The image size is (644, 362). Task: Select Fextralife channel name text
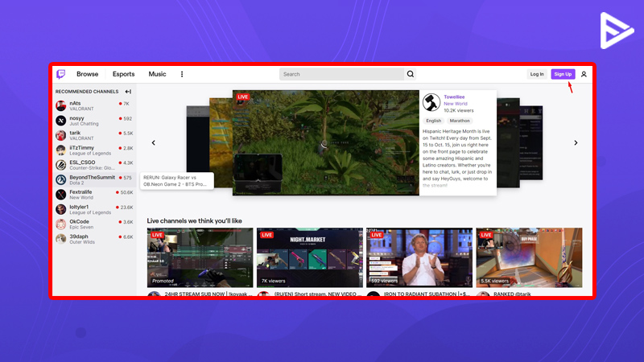tap(80, 191)
